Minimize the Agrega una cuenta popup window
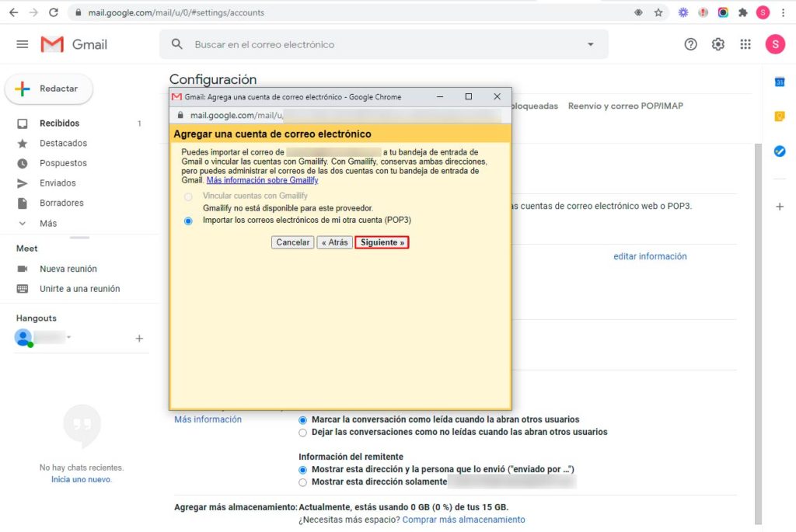Image resolution: width=796 pixels, height=532 pixels. 440,96
